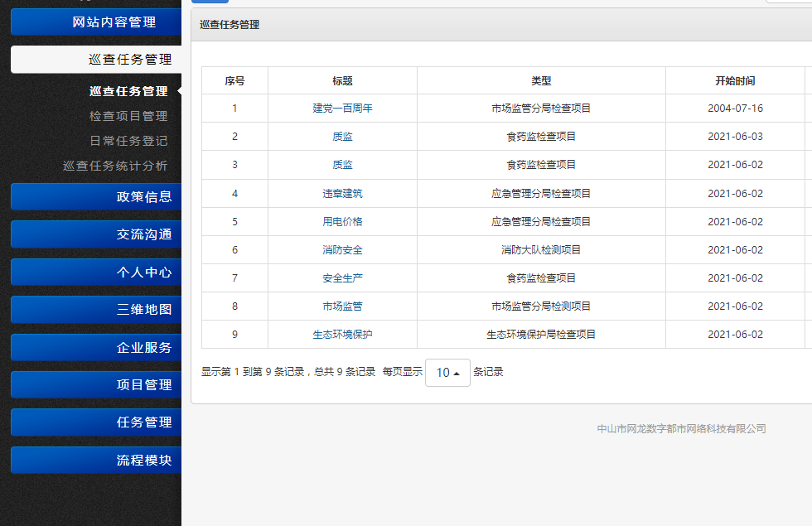Select row number 9 cell

pos(234,335)
